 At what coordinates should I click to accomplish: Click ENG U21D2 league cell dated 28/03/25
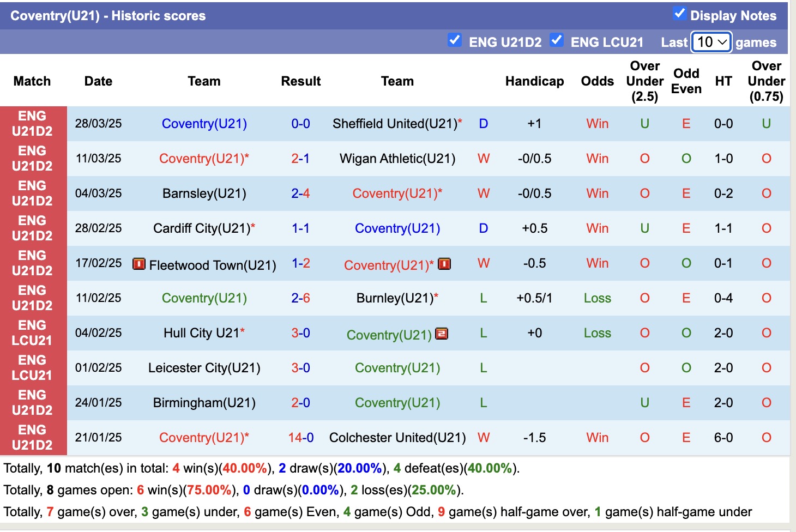[33, 124]
